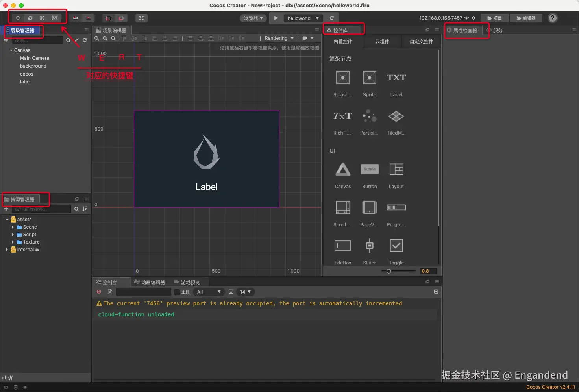Select the Scale transform tool
The width and height of the screenshot is (579, 392).
tap(43, 18)
